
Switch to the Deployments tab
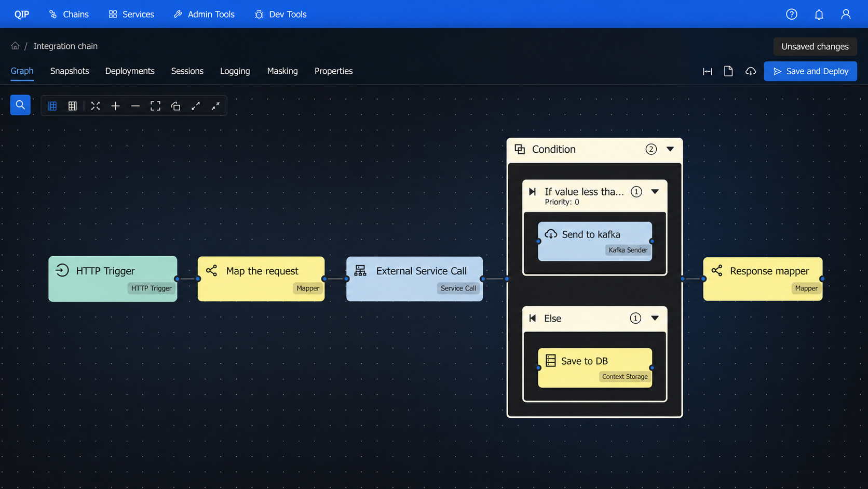point(130,71)
